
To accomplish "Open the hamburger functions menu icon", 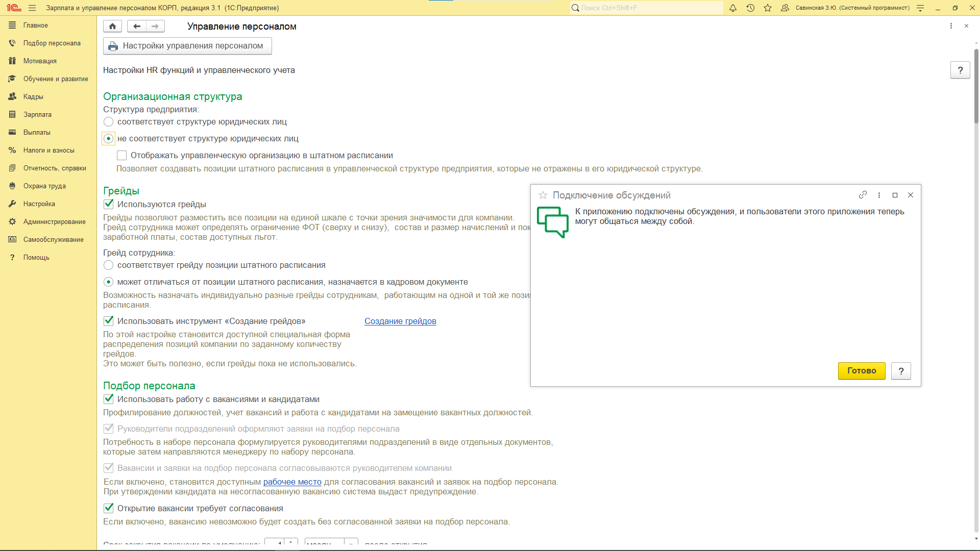I will (32, 8).
